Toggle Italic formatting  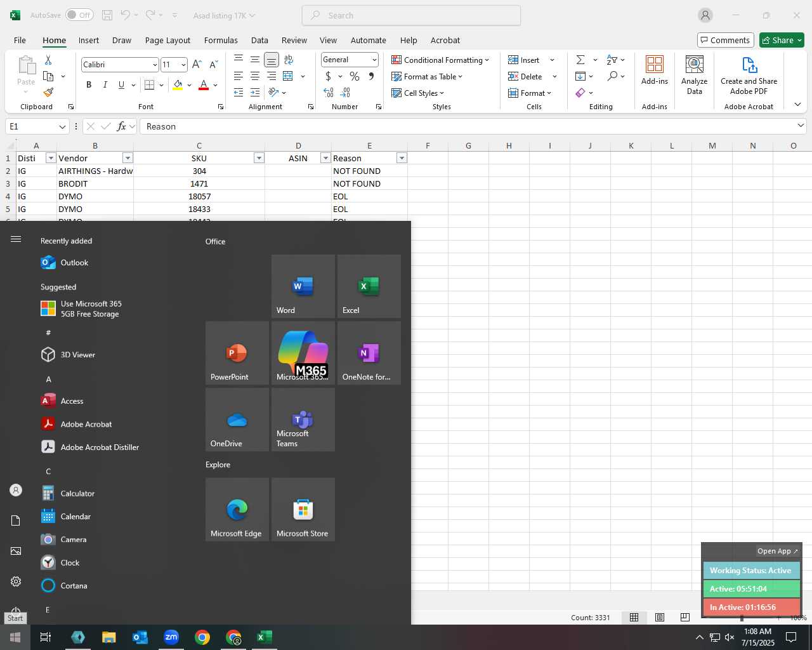[105, 84]
